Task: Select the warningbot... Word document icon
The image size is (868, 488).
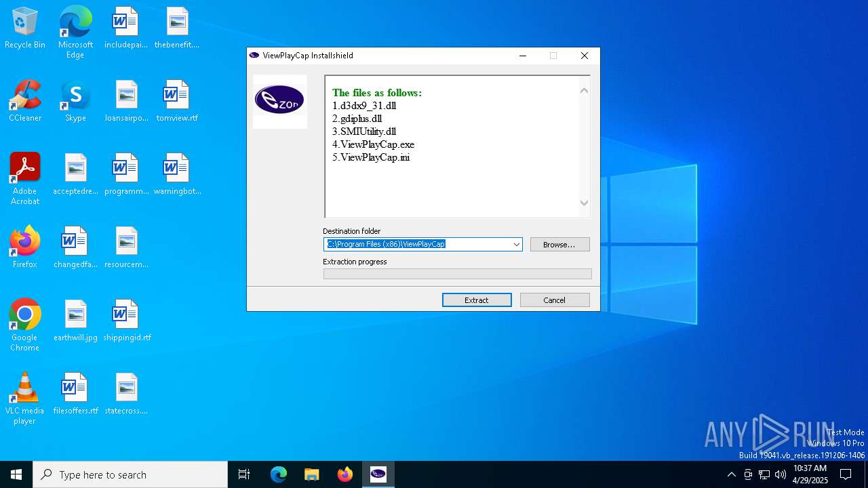Action: [x=177, y=175]
